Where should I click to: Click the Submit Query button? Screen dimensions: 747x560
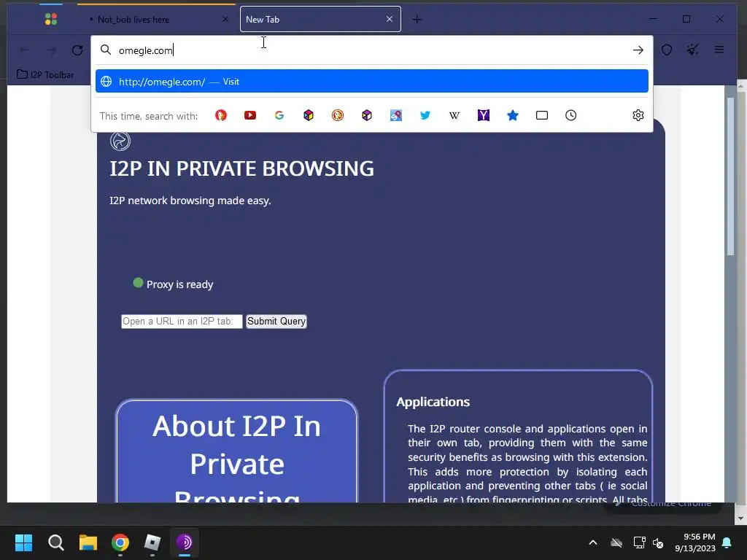point(276,322)
